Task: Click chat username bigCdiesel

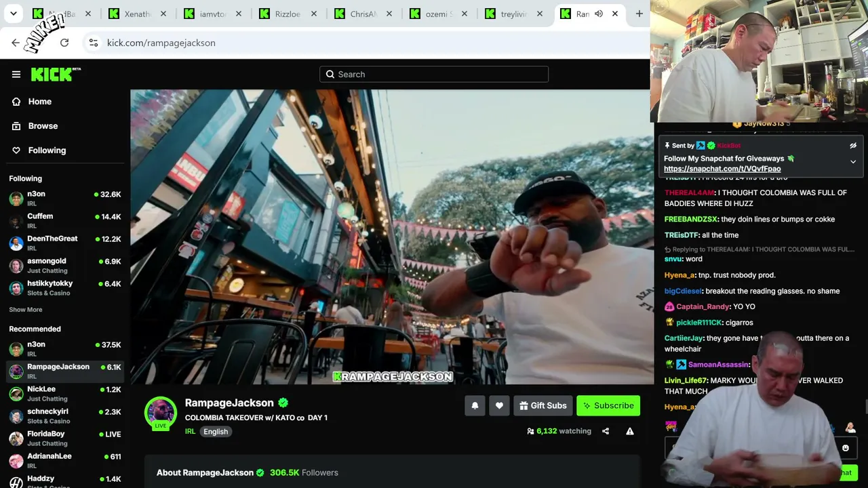Action: 683,291
